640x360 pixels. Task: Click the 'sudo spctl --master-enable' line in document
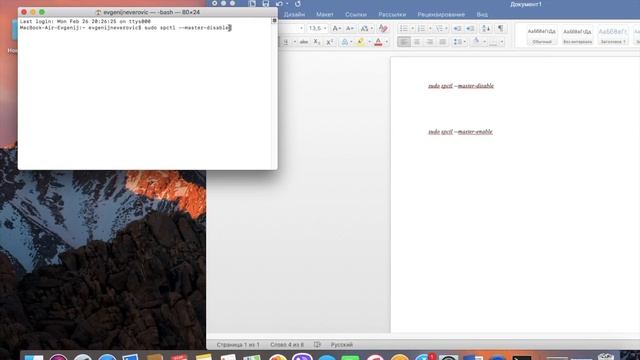pos(460,132)
